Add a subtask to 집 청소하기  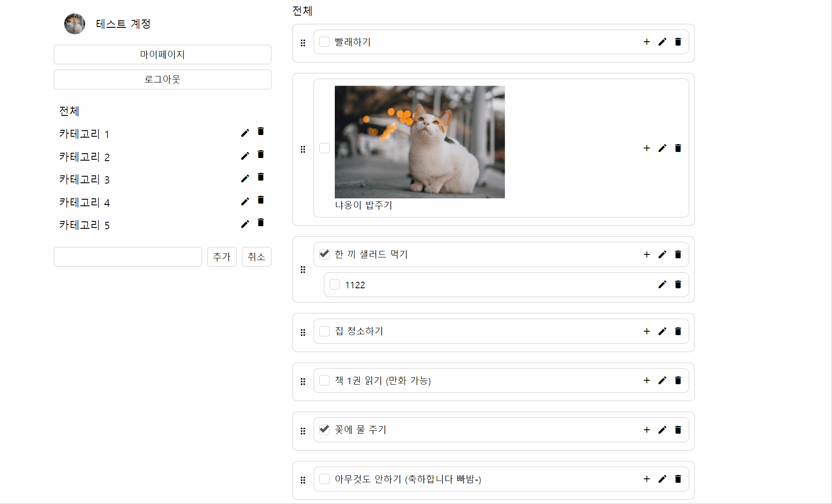point(646,331)
